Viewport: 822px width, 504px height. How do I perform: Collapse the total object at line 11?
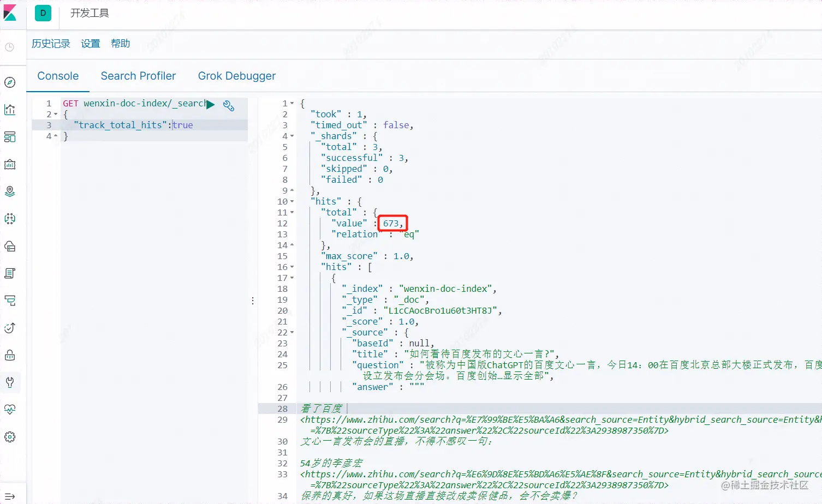292,213
